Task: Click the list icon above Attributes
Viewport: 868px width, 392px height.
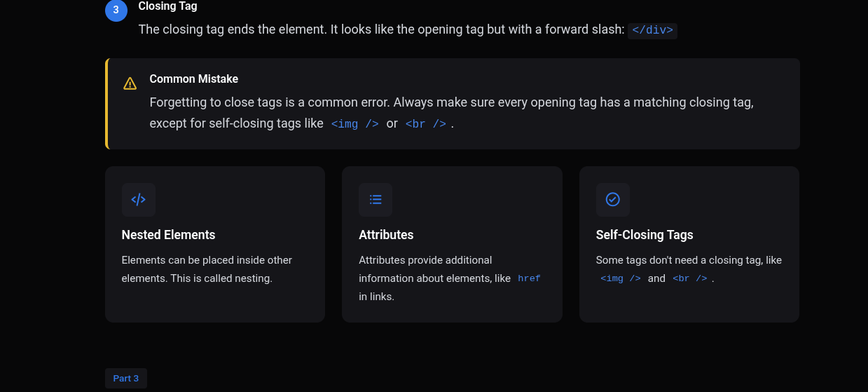Action: (376, 200)
